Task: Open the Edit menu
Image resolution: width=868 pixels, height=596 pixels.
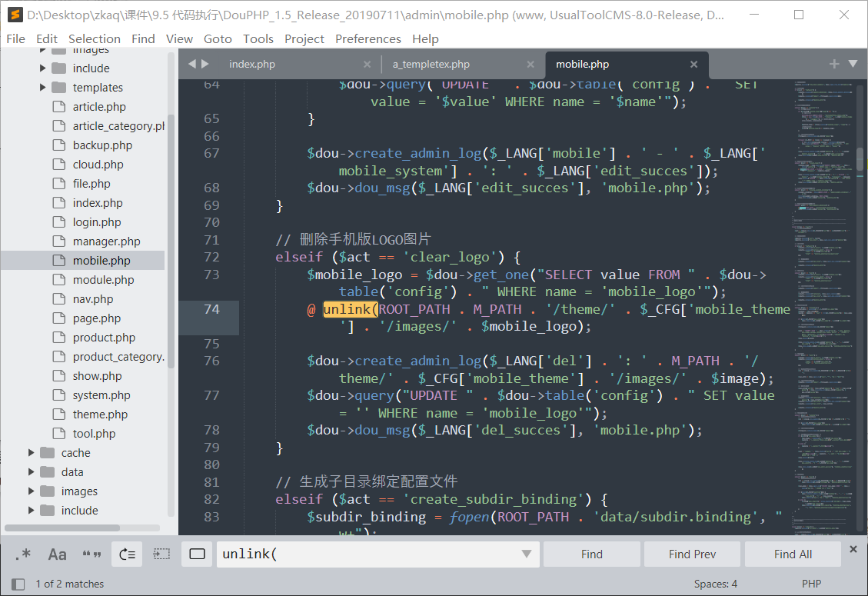Action: pos(46,38)
